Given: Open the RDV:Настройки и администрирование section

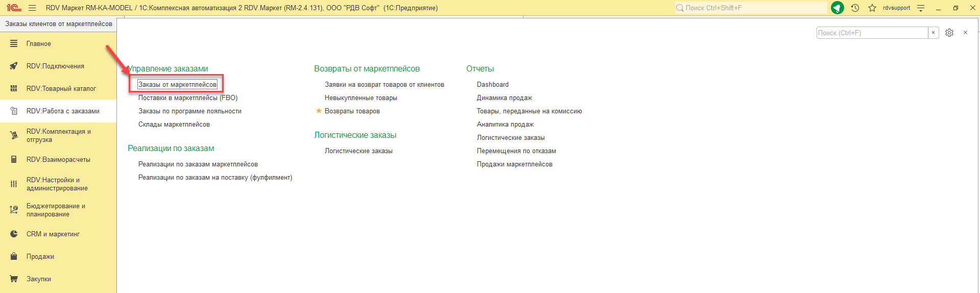Looking at the screenshot, I should pyautogui.click(x=58, y=184).
